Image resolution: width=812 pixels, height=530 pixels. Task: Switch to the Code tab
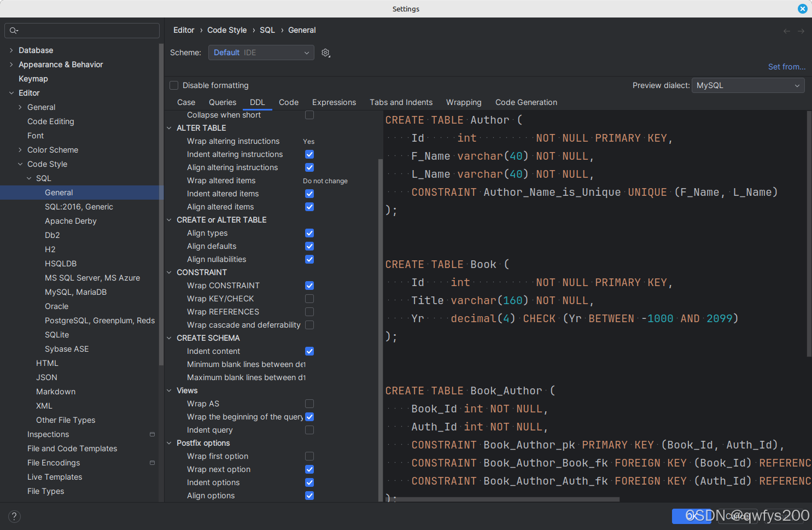(289, 102)
